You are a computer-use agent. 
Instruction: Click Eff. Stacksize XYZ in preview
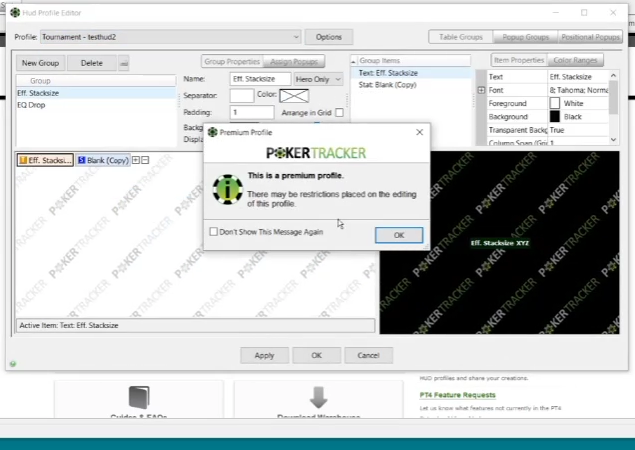(x=500, y=243)
